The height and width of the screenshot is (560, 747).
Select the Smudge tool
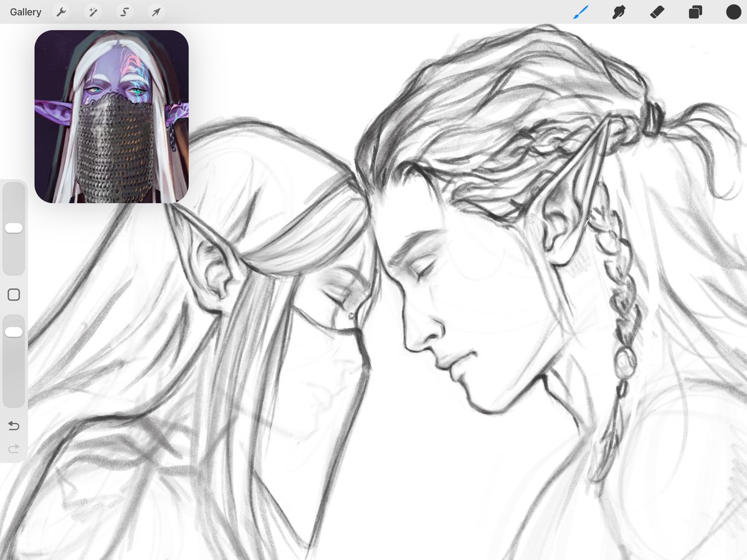click(x=619, y=12)
